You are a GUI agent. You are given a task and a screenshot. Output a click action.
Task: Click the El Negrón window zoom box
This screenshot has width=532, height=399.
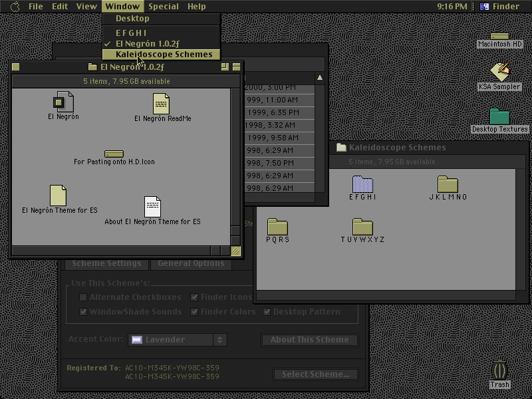pyautogui.click(x=225, y=67)
